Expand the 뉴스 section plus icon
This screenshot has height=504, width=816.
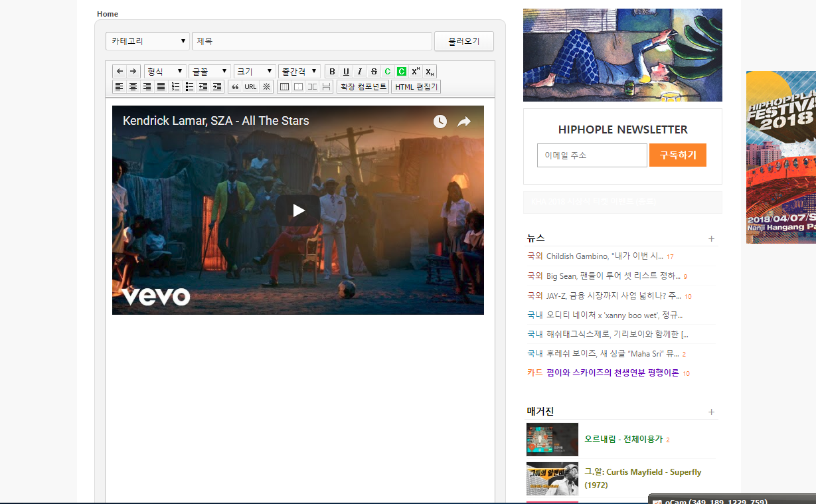711,238
